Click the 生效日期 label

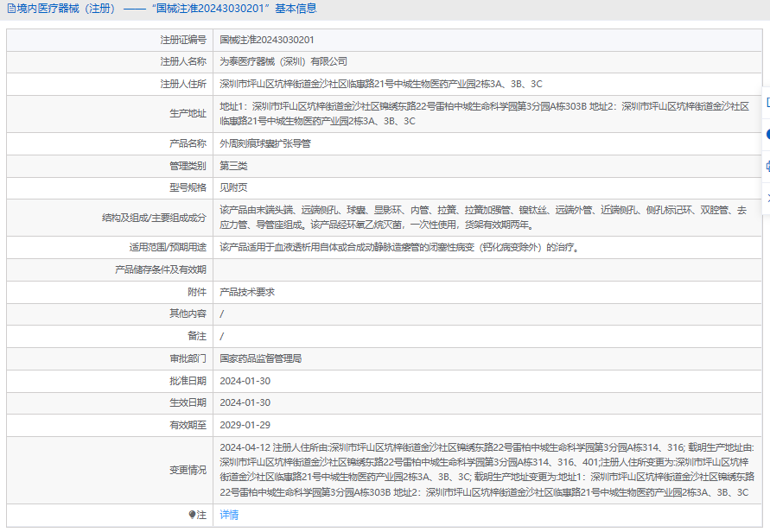[x=188, y=402]
